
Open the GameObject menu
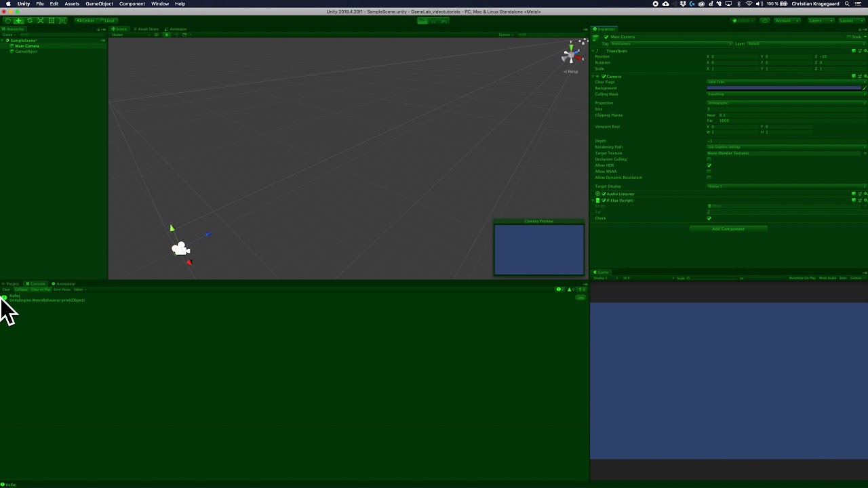click(99, 4)
